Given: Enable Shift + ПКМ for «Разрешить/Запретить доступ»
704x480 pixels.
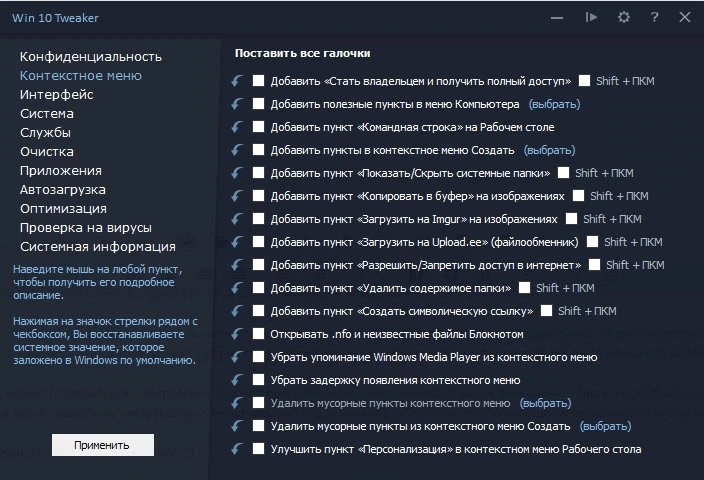Looking at the screenshot, I should (x=594, y=264).
